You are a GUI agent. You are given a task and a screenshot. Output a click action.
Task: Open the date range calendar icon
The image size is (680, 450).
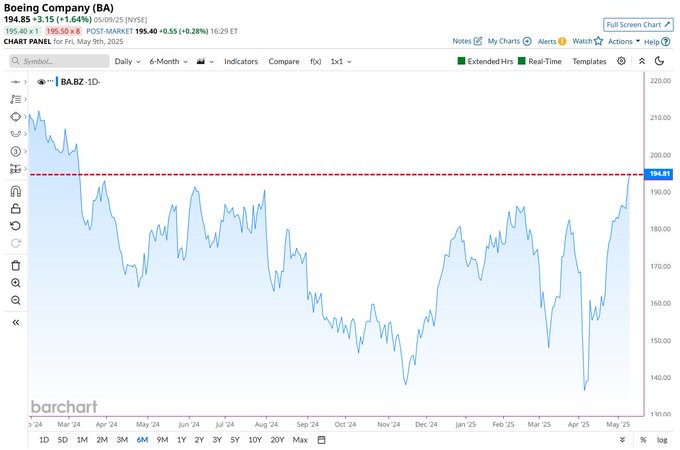[x=321, y=440]
